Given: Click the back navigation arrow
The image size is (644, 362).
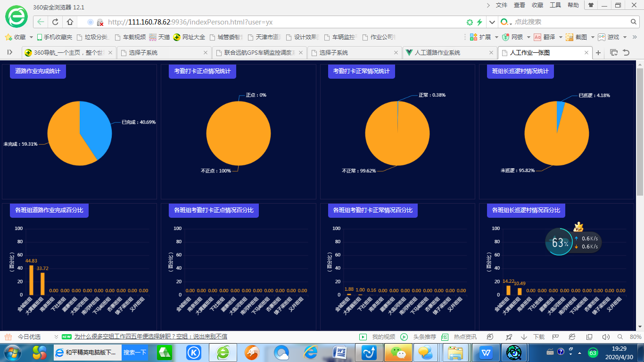Looking at the screenshot, I should tap(41, 22).
